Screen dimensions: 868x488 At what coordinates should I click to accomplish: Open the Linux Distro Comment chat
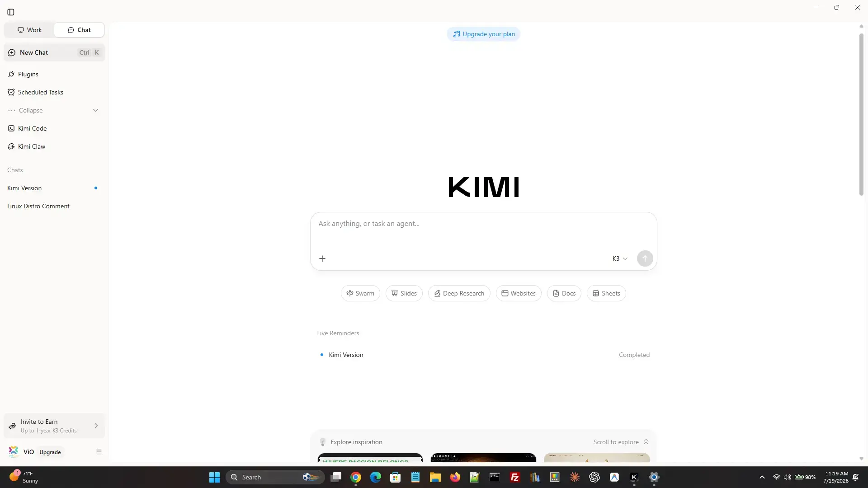(54, 206)
